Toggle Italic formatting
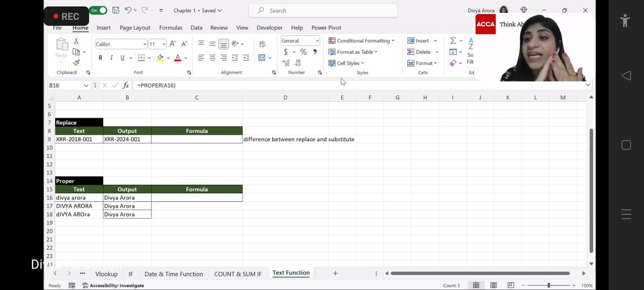Image resolution: width=644 pixels, height=290 pixels. tap(112, 58)
